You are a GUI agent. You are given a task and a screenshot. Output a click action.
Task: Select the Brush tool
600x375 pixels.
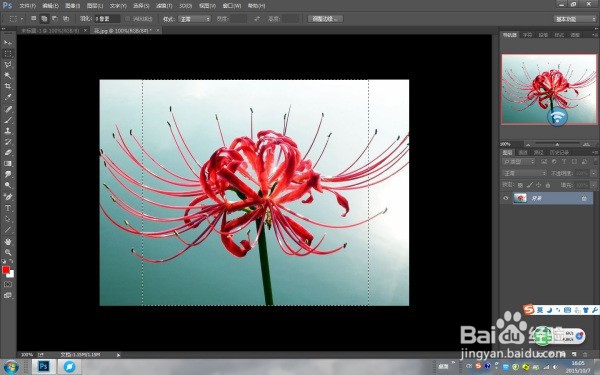click(8, 120)
